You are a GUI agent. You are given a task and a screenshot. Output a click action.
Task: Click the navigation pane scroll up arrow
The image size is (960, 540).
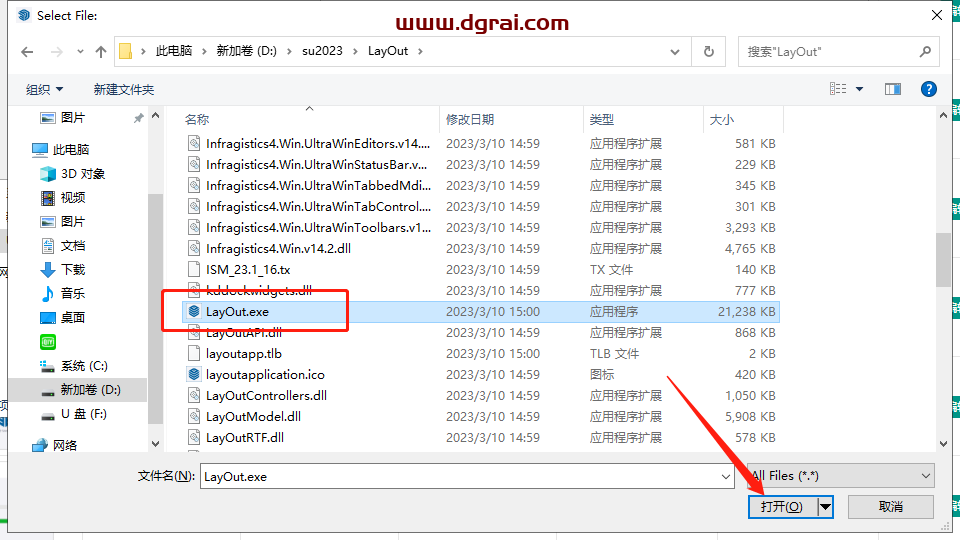(x=155, y=116)
